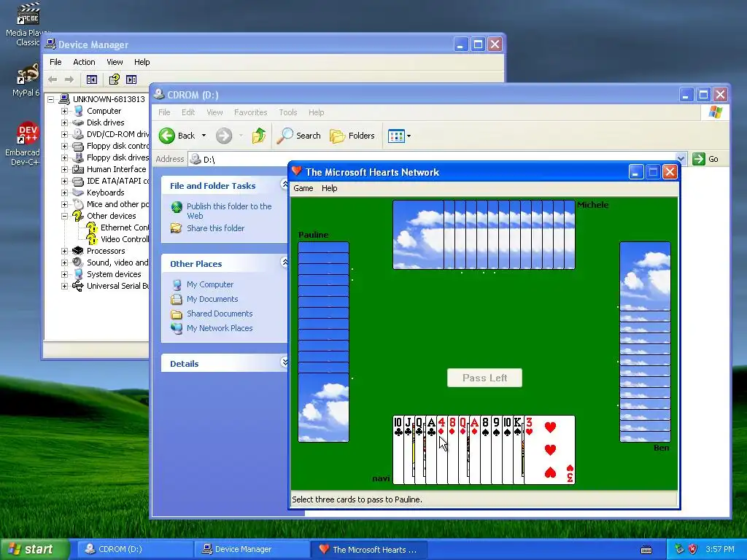Click the Other Places panel header
The image size is (747, 560).
click(x=225, y=263)
